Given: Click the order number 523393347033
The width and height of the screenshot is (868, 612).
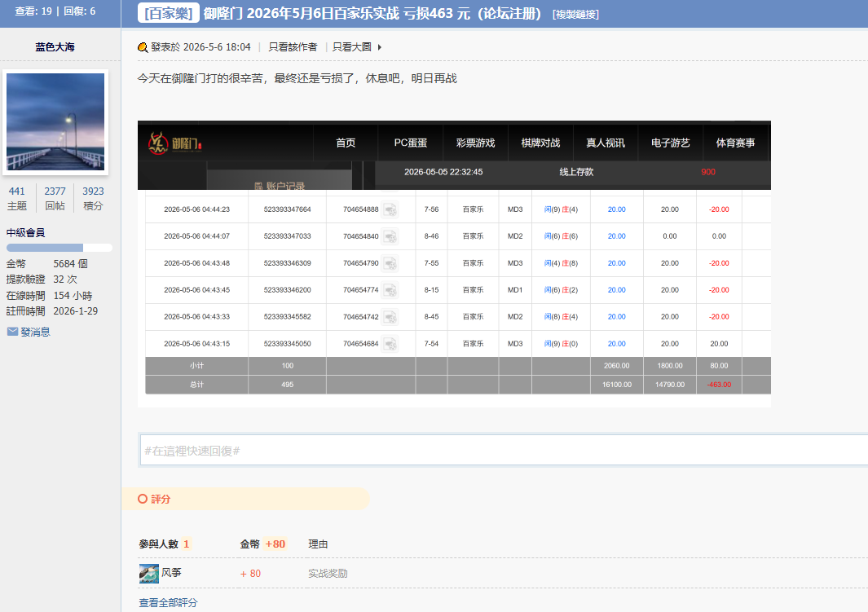Looking at the screenshot, I should (x=288, y=236).
